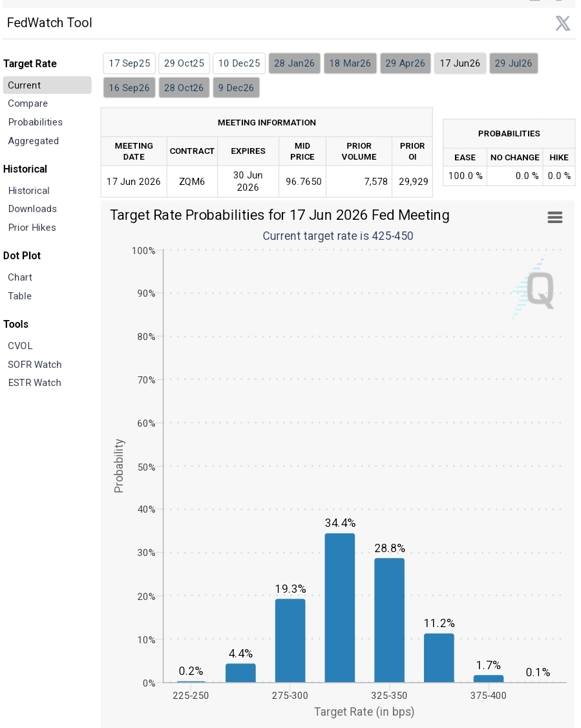This screenshot has width=581, height=728.
Task: Open the chart hamburger context menu
Action: pos(555,217)
